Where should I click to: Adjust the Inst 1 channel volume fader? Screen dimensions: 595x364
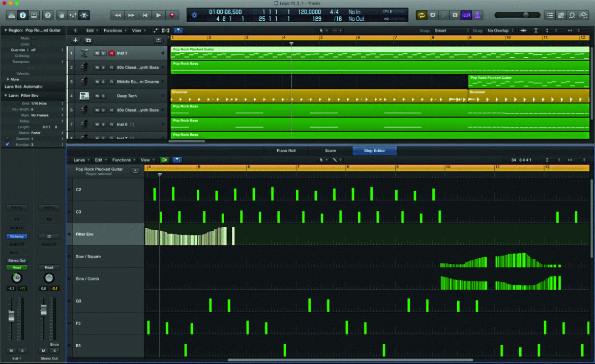coord(11,316)
